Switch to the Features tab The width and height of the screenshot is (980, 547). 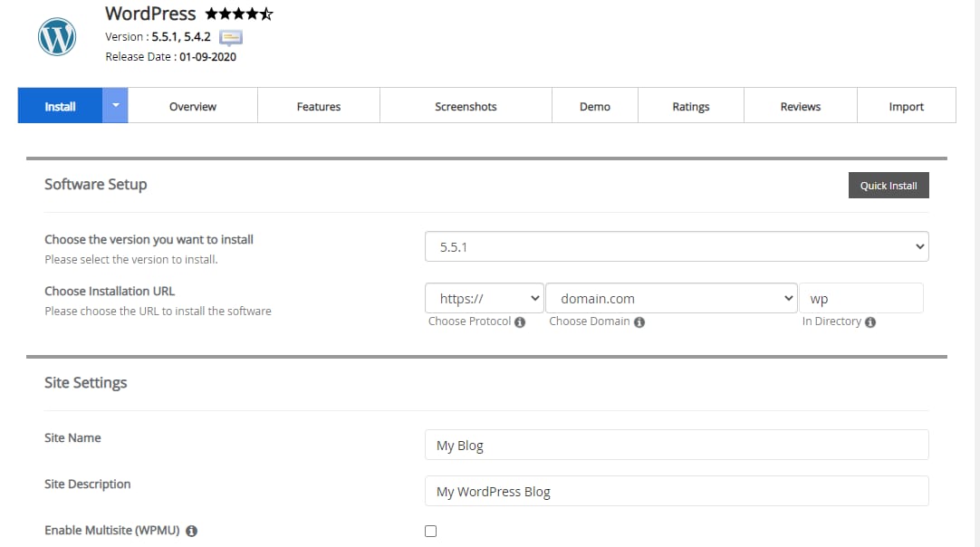pos(319,106)
